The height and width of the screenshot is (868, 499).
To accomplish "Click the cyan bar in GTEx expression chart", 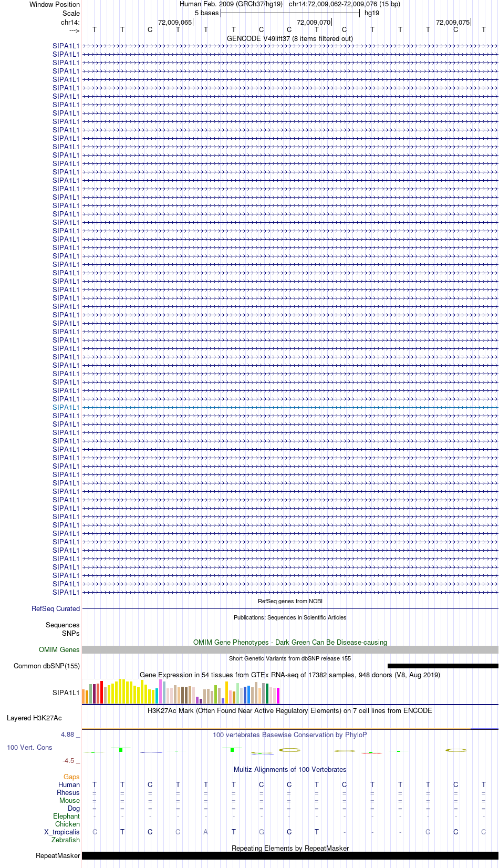I will (x=157, y=696).
